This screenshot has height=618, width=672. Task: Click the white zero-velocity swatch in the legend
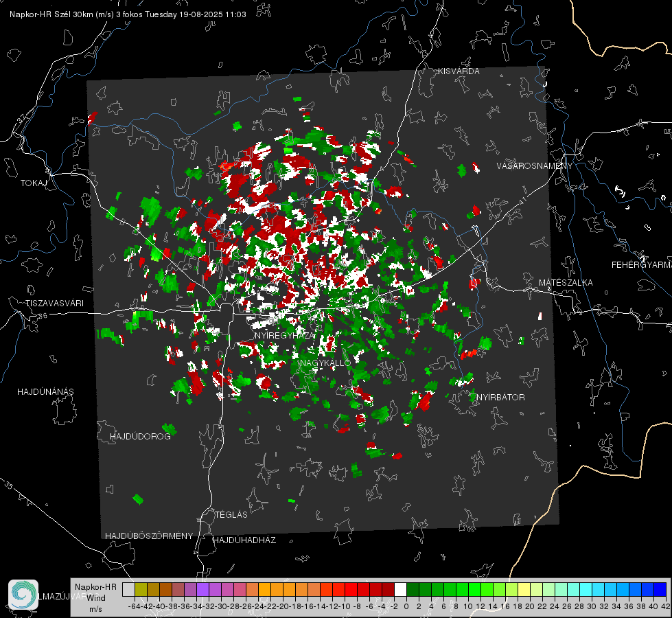click(400, 589)
